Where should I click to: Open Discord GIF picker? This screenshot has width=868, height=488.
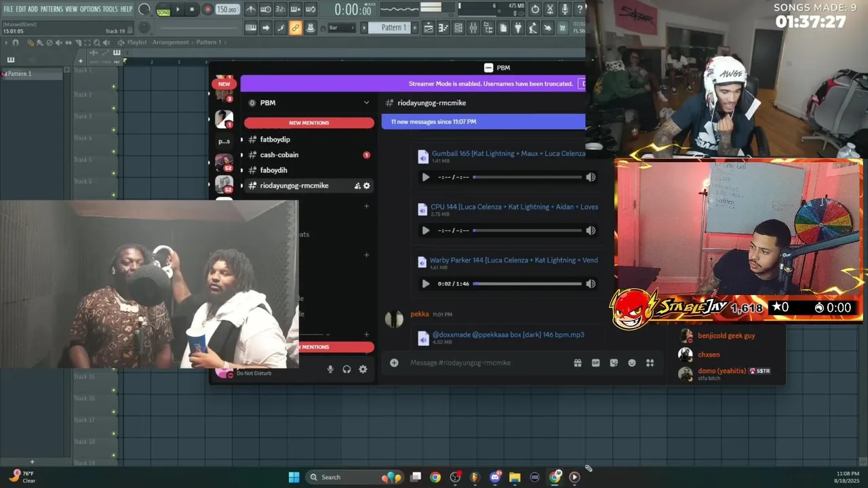click(595, 363)
